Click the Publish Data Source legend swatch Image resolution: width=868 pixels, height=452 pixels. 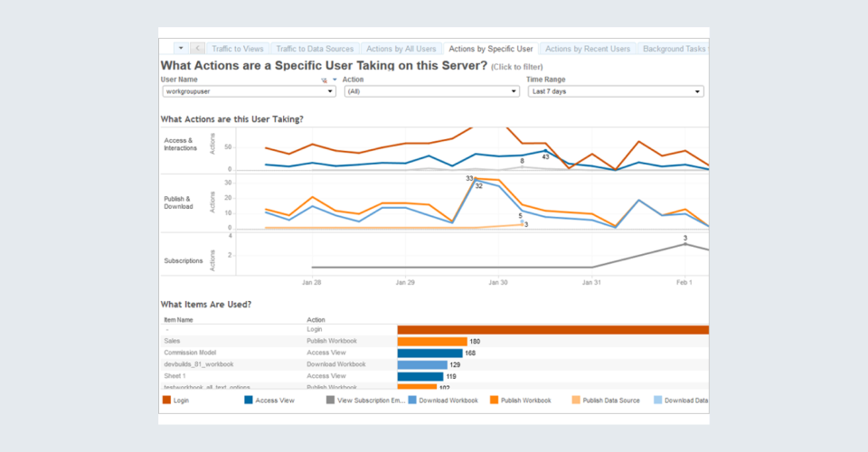tap(576, 399)
